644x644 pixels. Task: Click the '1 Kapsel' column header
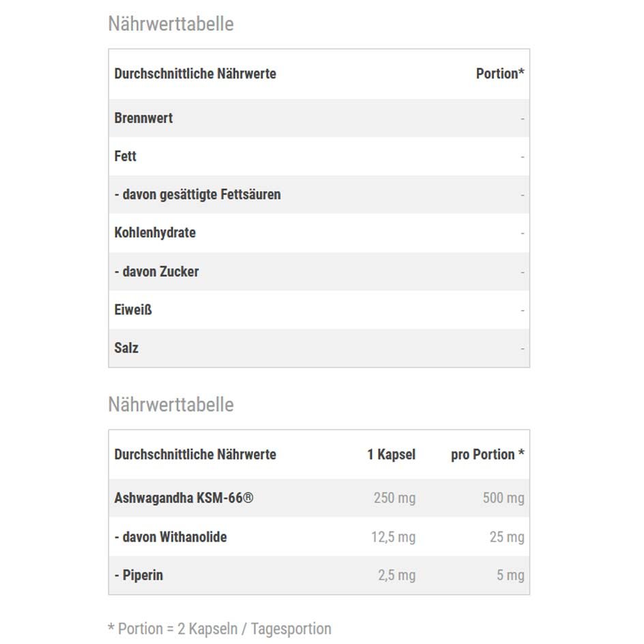(x=391, y=454)
